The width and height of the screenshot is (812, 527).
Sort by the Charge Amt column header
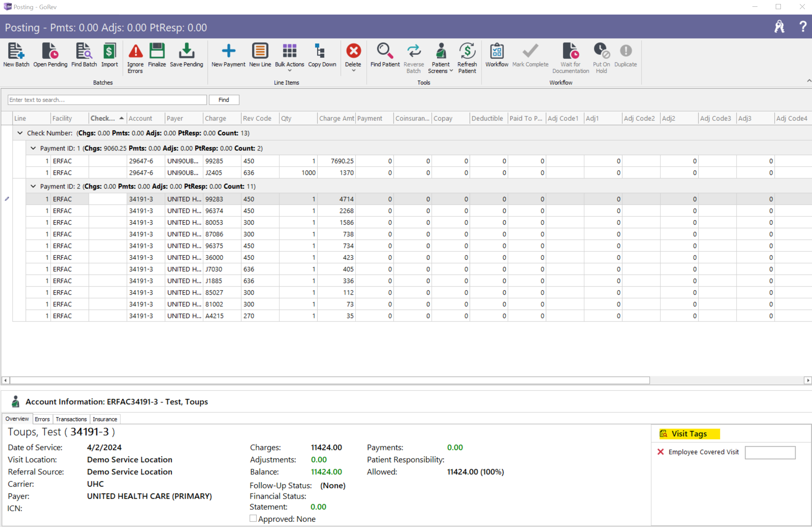pos(336,118)
